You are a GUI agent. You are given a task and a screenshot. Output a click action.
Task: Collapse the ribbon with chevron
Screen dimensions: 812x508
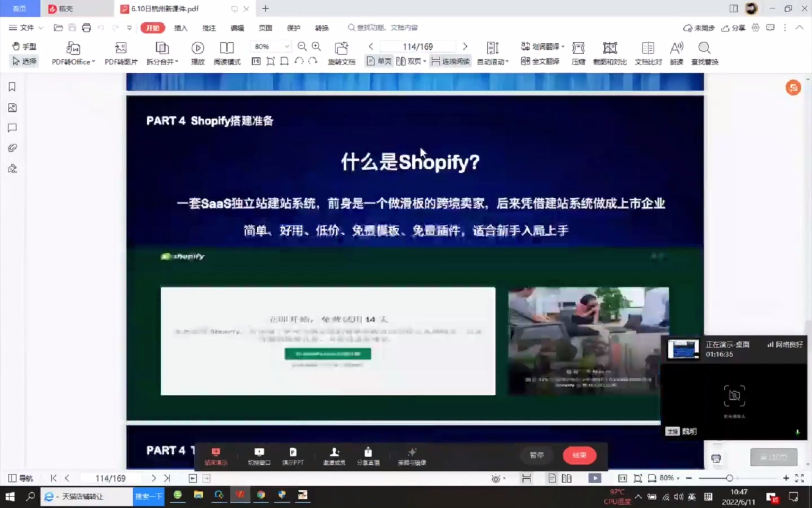[x=799, y=28]
